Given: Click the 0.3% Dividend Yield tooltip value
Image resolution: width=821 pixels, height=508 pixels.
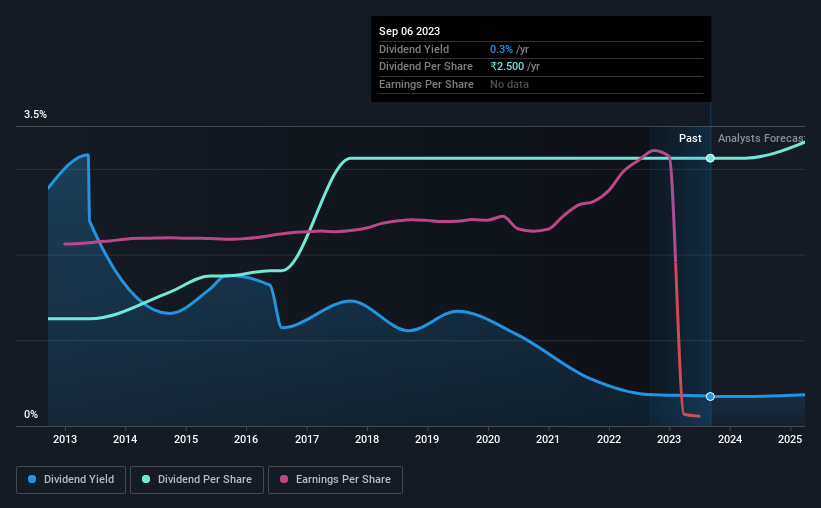Looking at the screenshot, I should tap(501, 49).
